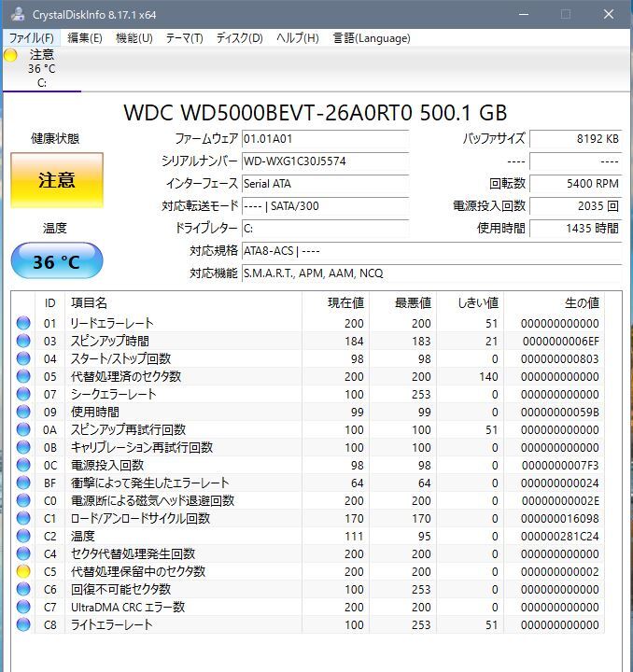
Task: Click the しきい値 column header
Action: [471, 303]
